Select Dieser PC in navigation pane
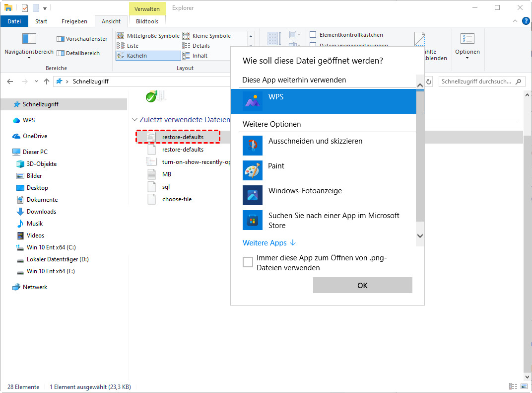Viewport: 532px width, 393px height. point(30,152)
